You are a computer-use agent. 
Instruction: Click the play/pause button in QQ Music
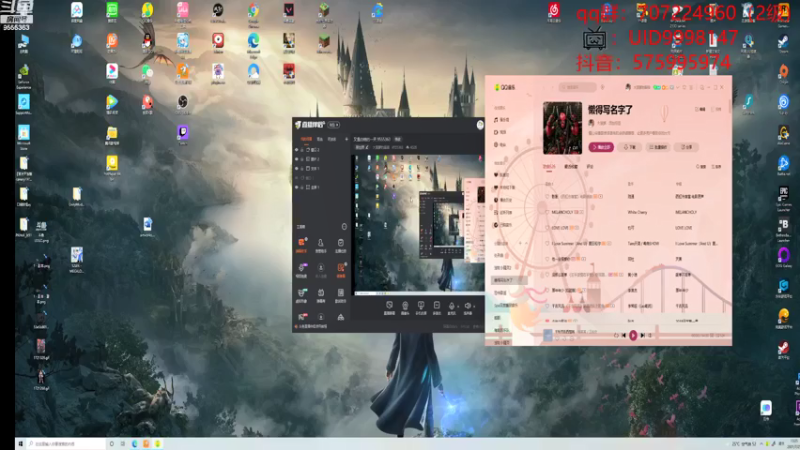click(x=633, y=335)
